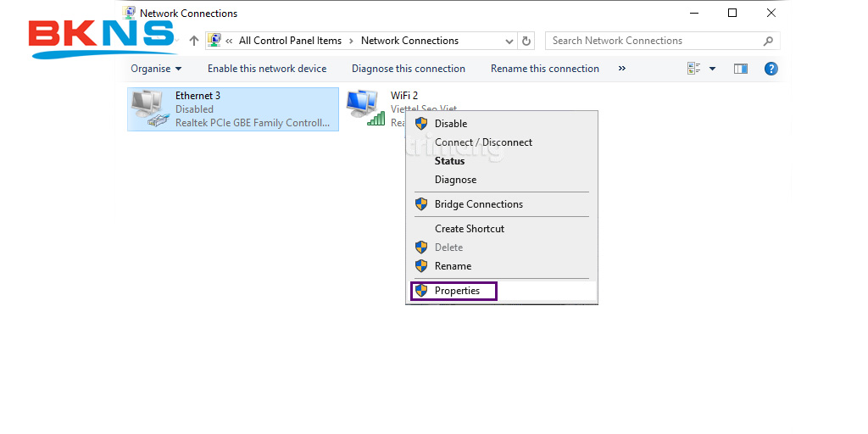This screenshot has width=868, height=434.
Task: Toggle the preview pane icon
Action: click(x=741, y=69)
